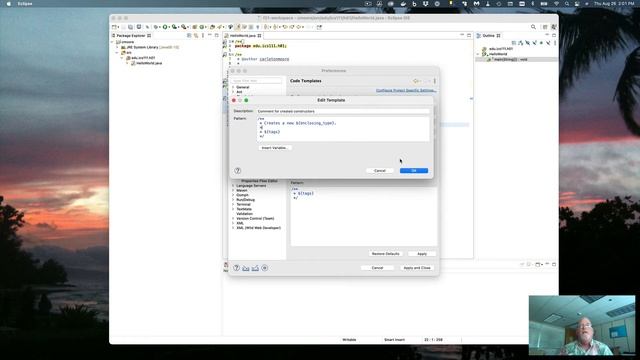The width and height of the screenshot is (640, 360).
Task: Expand Run/Debug preferences category
Action: point(233,200)
